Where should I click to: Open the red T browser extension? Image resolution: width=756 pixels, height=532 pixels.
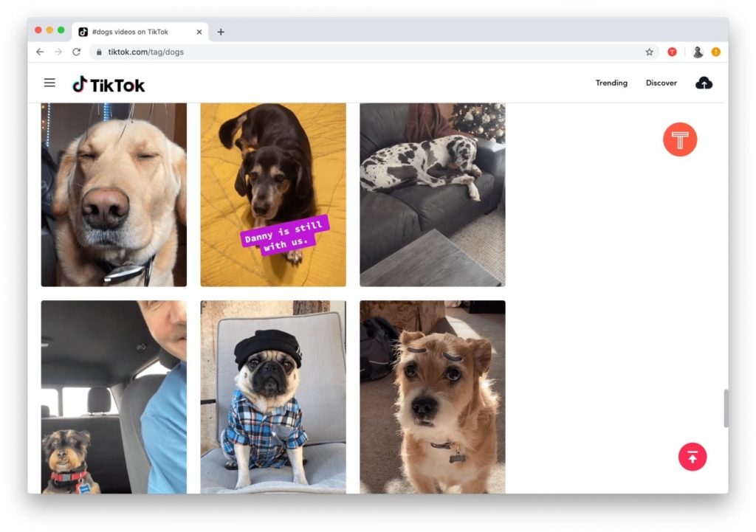(x=672, y=52)
